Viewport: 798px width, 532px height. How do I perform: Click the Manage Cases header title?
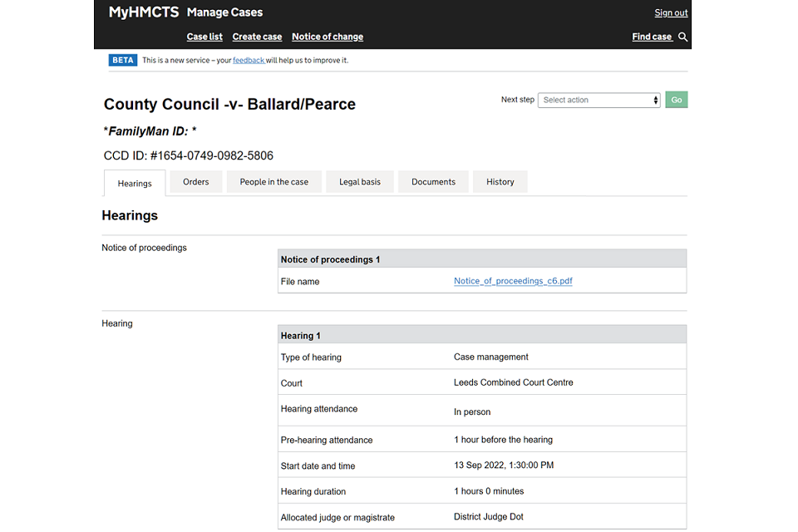(x=224, y=12)
